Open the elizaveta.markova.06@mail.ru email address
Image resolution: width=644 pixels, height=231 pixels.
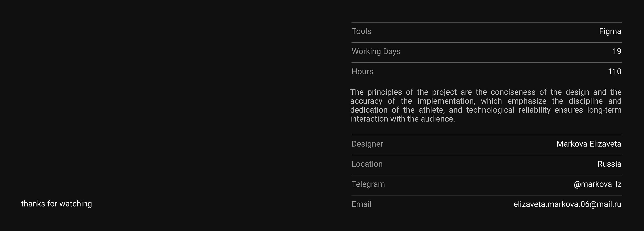(x=567, y=204)
